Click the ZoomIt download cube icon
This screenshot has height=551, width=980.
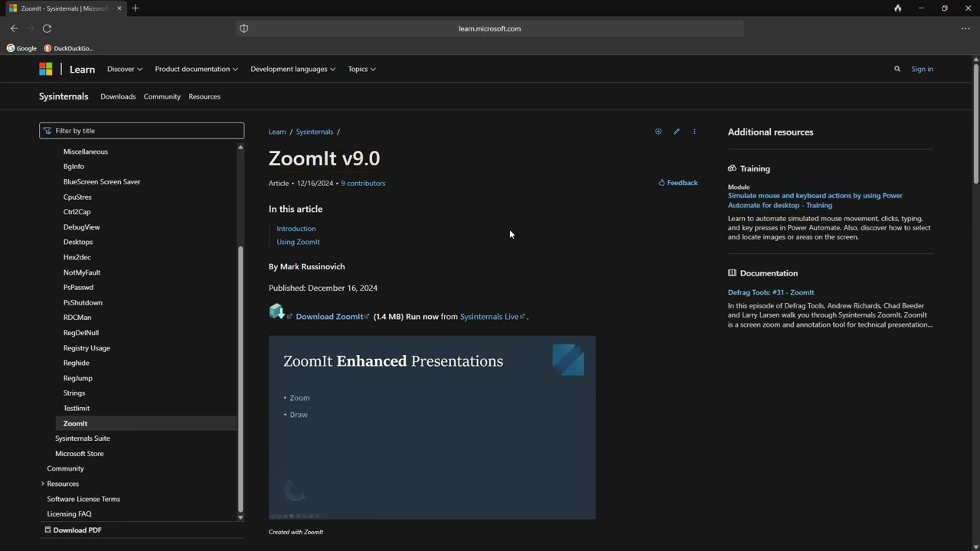coord(276,311)
